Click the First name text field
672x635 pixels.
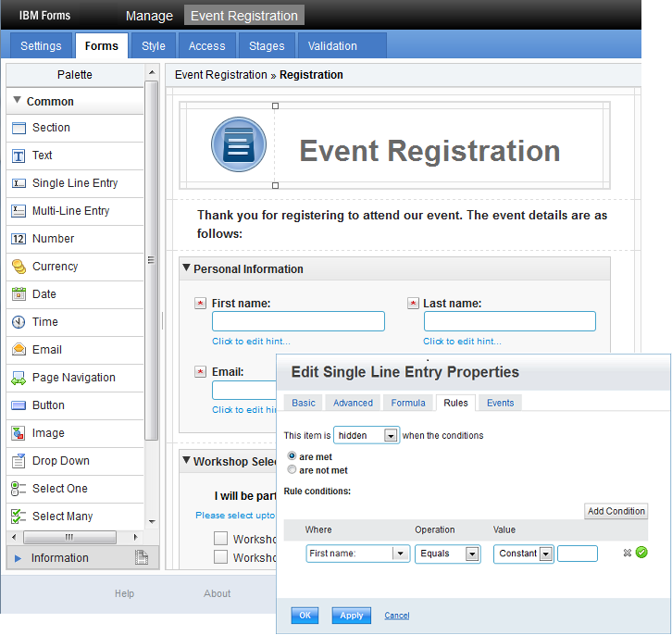[298, 321]
